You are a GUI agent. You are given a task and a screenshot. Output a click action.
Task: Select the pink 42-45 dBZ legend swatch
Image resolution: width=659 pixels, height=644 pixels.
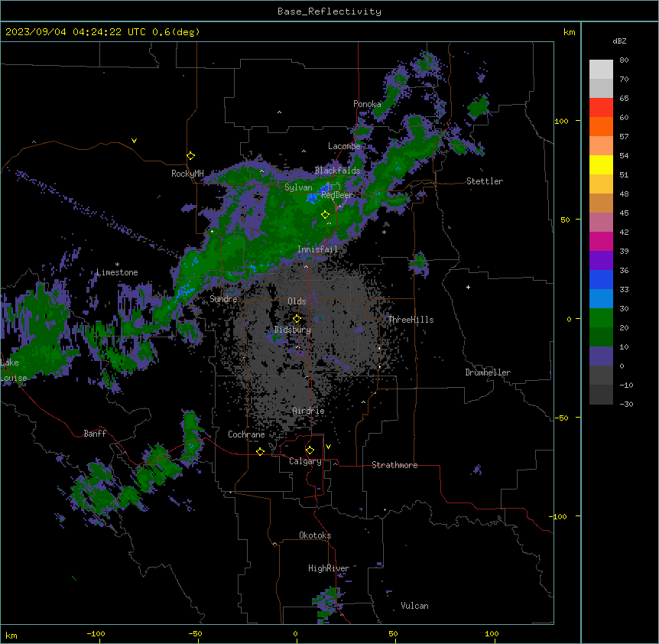click(601, 222)
